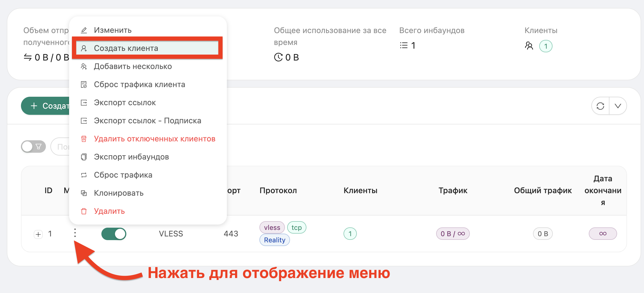The width and height of the screenshot is (644, 293).
Task: Choose Экспорт ссылок - Подписка menu item
Action: tap(148, 120)
